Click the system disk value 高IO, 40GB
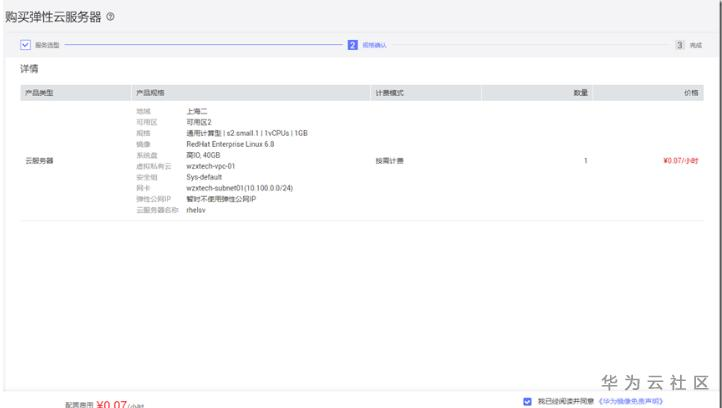Screen dimensions: 722x408 (x=203, y=155)
